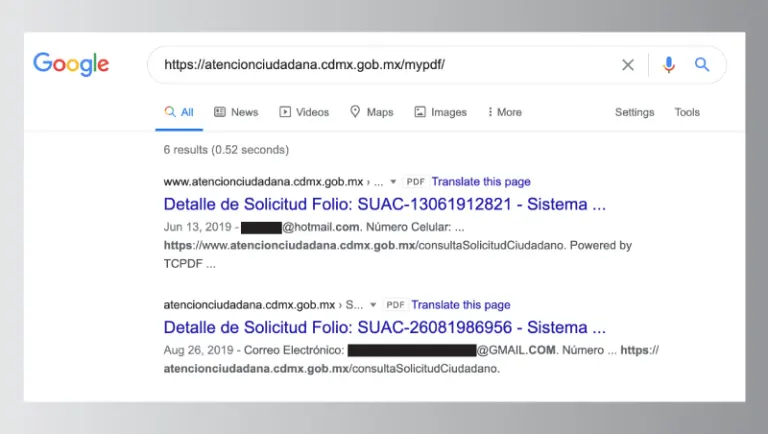Screen dimensions: 768x434
Task: Expand the More search options menu
Action: [x=504, y=112]
